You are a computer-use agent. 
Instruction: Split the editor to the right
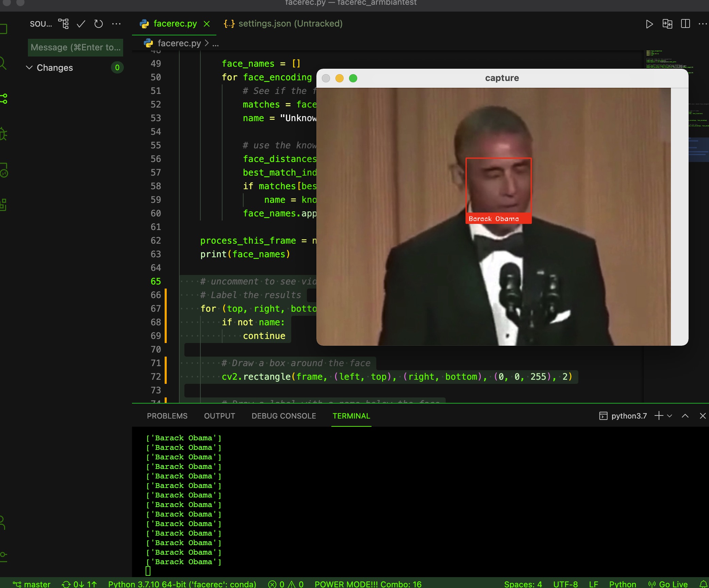click(686, 24)
